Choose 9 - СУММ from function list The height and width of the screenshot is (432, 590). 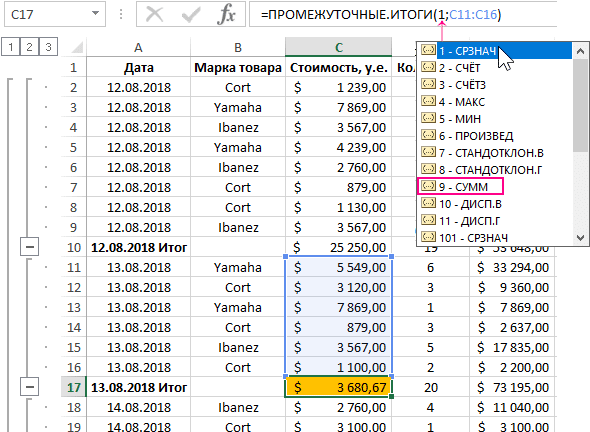click(460, 186)
